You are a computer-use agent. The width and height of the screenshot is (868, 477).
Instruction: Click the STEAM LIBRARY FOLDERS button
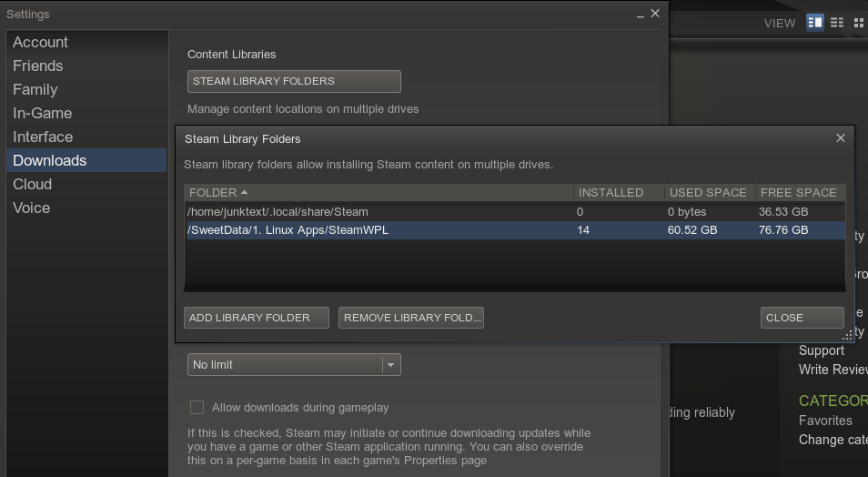coord(294,81)
